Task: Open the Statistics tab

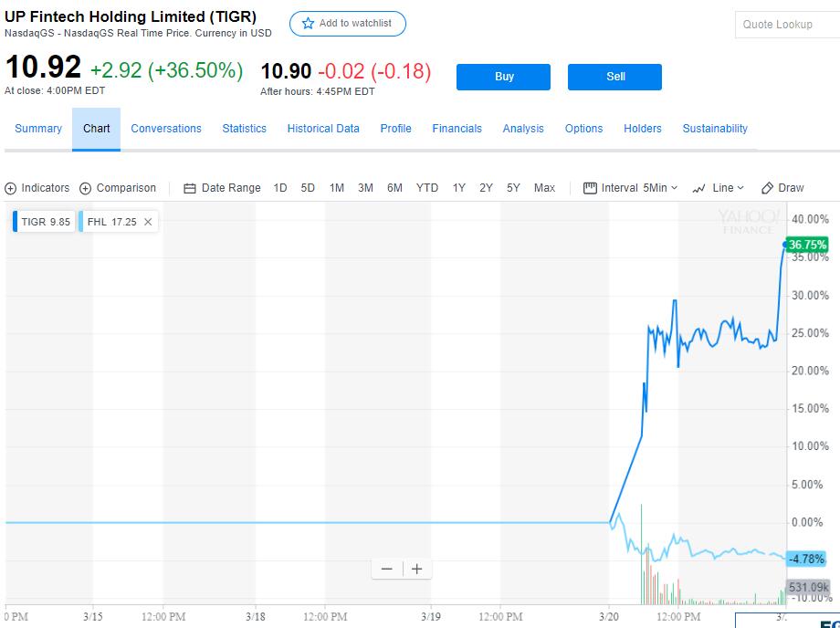Action: 245,129
